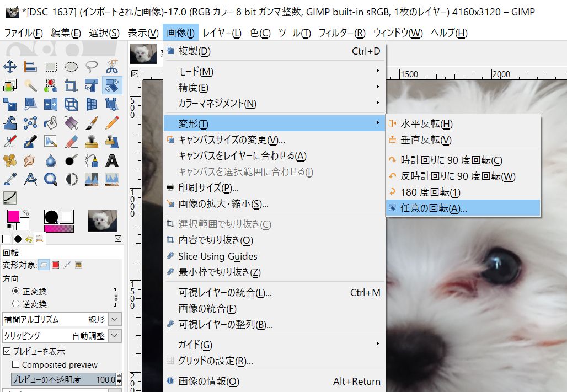Set transform target to image
Viewport: 567px width, 392px height.
click(78, 265)
